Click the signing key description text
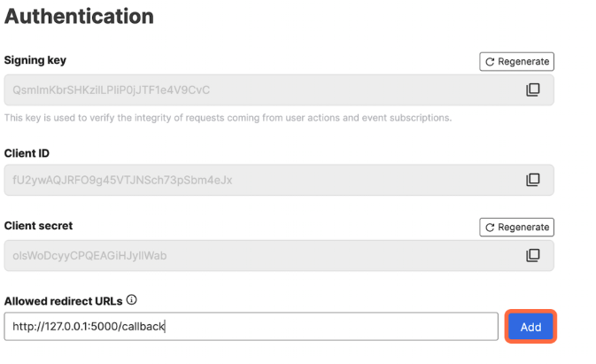Viewport: 596px width, 364px height. point(228,118)
